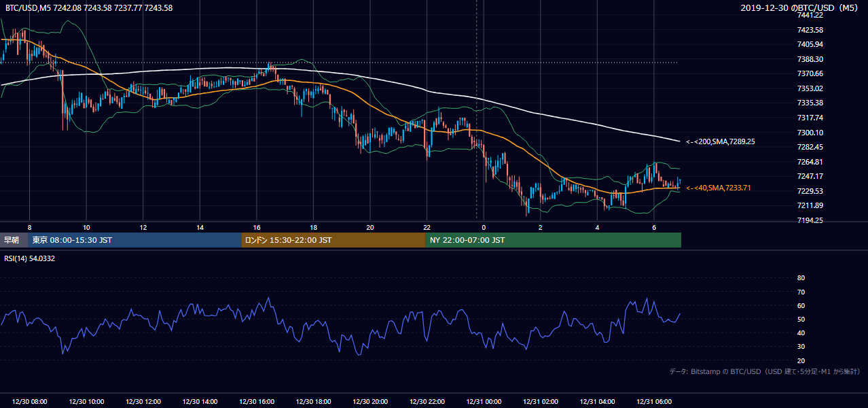The width and height of the screenshot is (868, 408).
Task: Click the Bitstamp データ source note
Action: tap(765, 372)
